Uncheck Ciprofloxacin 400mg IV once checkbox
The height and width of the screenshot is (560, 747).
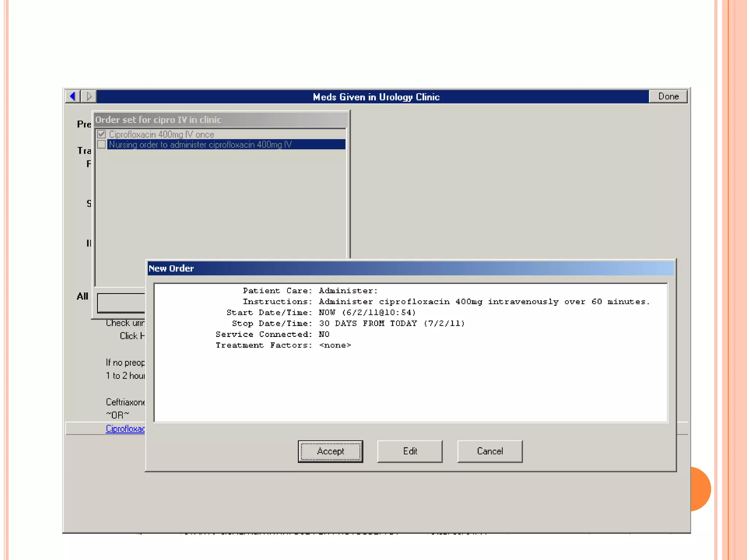[x=101, y=134]
